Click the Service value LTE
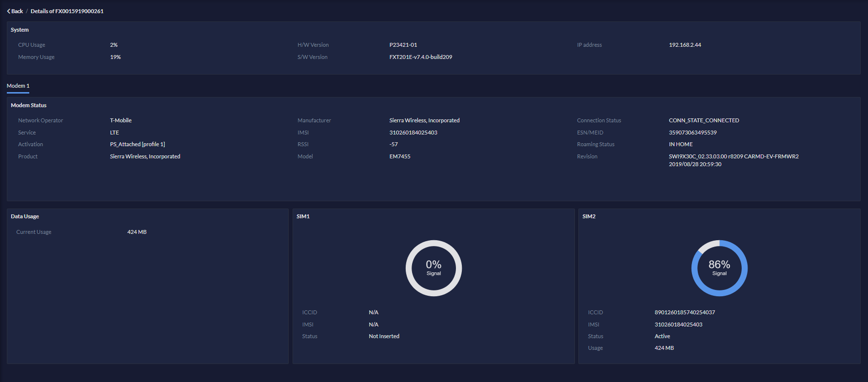Viewport: 868px width, 382px height. (115, 133)
